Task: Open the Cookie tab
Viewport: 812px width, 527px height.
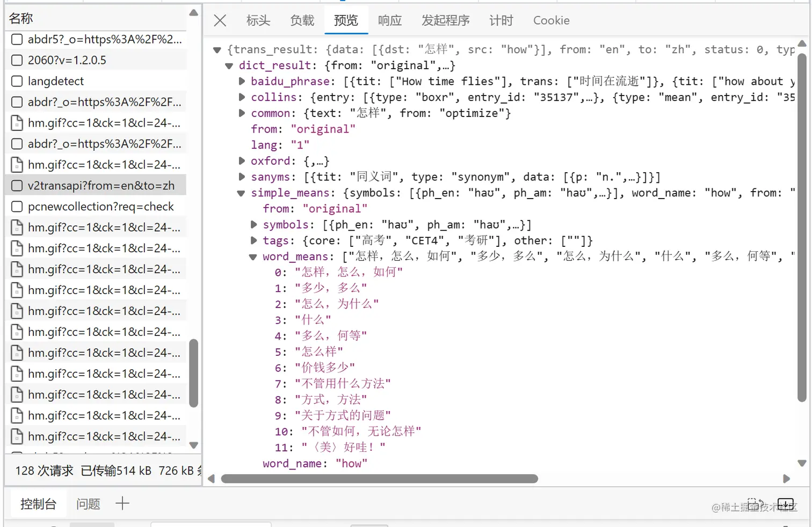Action: [x=552, y=20]
